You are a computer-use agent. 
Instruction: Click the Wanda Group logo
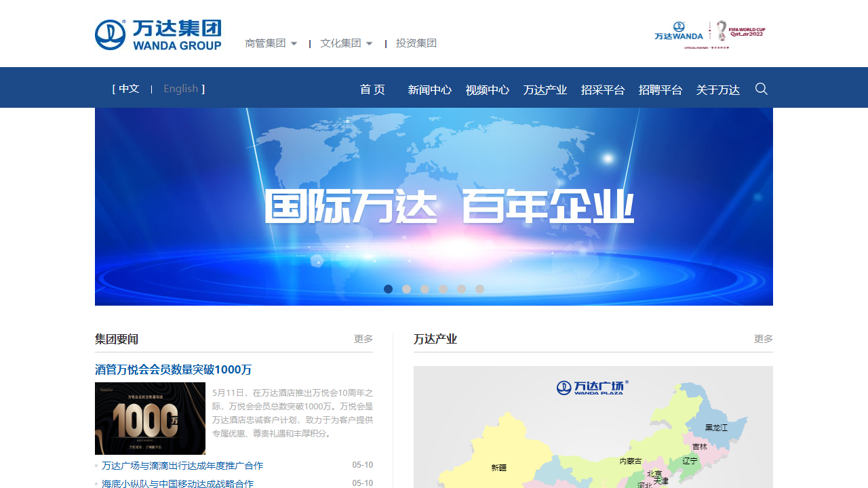pos(158,35)
